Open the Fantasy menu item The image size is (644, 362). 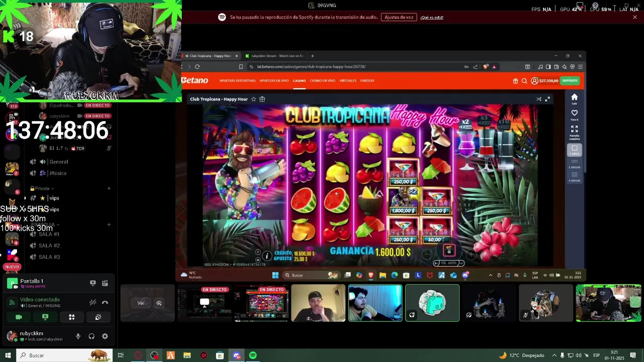[367, 80]
